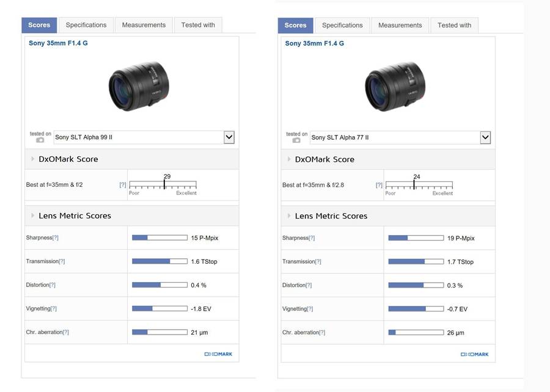Click the left panel Sharpness help [?] icon
The height and width of the screenshot is (392, 550).
point(55,238)
